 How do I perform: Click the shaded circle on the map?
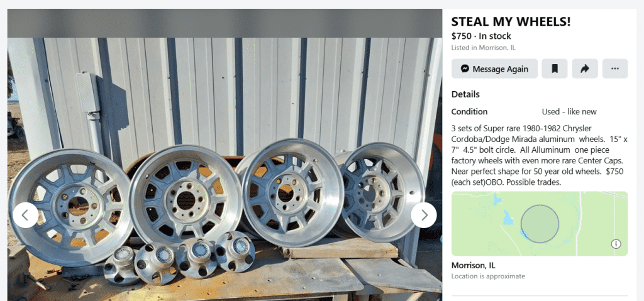pos(540,224)
